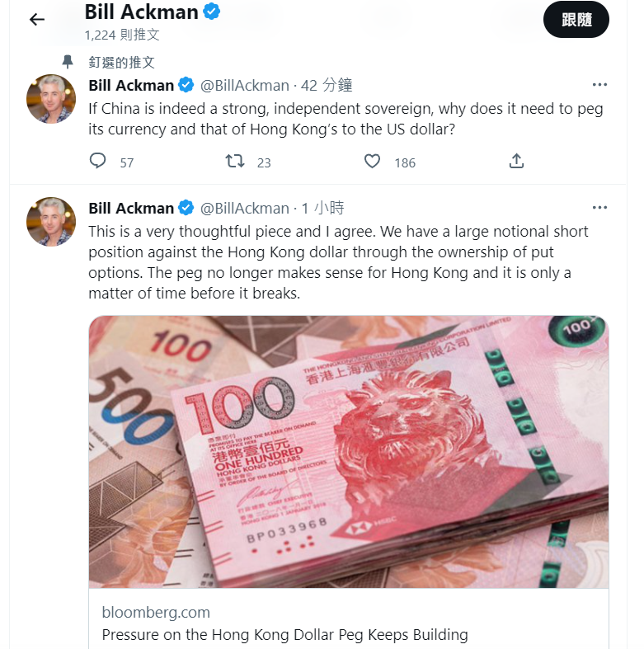Share the pinned tweet via upload icon
Image resolution: width=644 pixels, height=649 pixels.
516,161
